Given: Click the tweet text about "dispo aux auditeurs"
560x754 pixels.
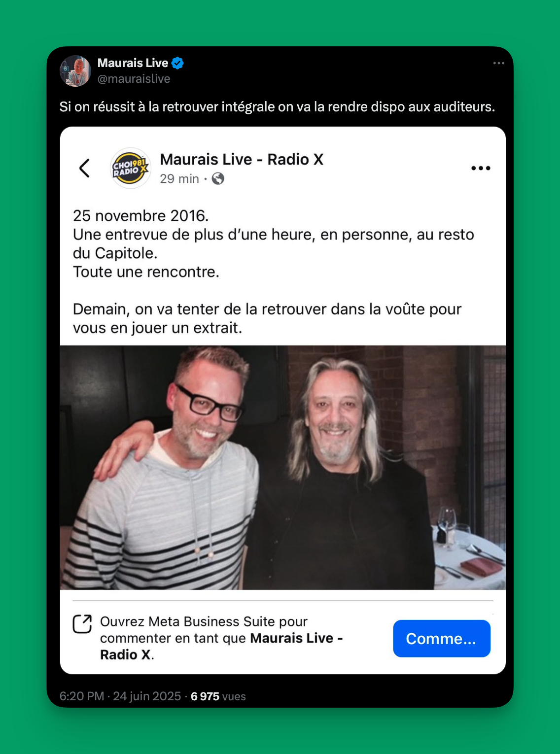Looking at the screenshot, I should pyautogui.click(x=277, y=107).
